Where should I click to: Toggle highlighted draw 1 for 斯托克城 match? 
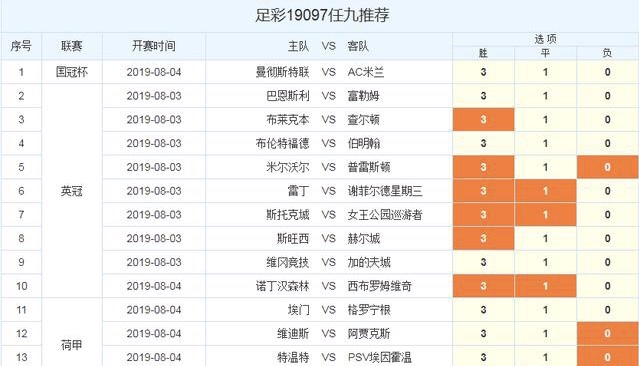(x=545, y=214)
